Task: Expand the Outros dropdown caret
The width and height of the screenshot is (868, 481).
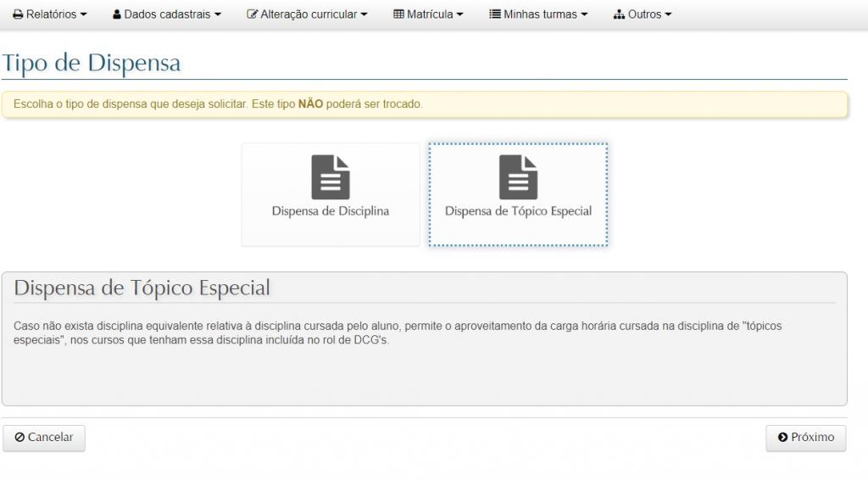Action: [668, 15]
